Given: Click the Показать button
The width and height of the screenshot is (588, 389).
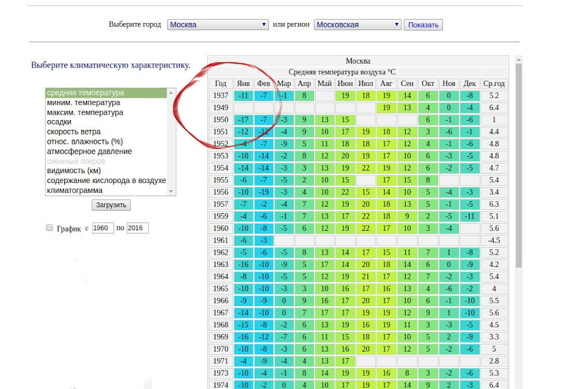Looking at the screenshot, I should click(423, 25).
